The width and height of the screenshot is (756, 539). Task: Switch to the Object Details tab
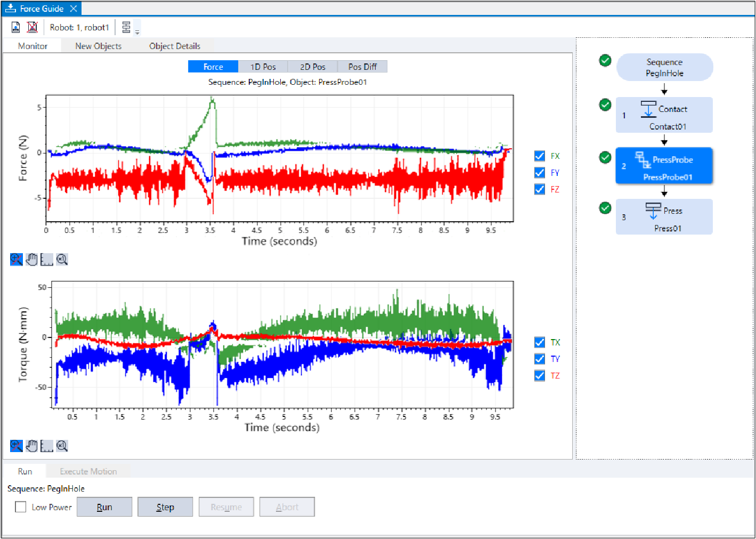(175, 46)
